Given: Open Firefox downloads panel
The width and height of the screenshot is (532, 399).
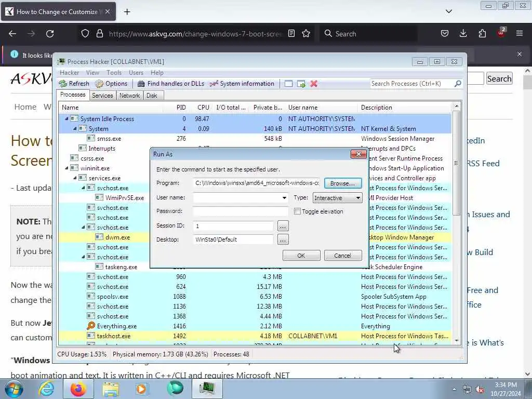Looking at the screenshot, I should tap(463, 34).
